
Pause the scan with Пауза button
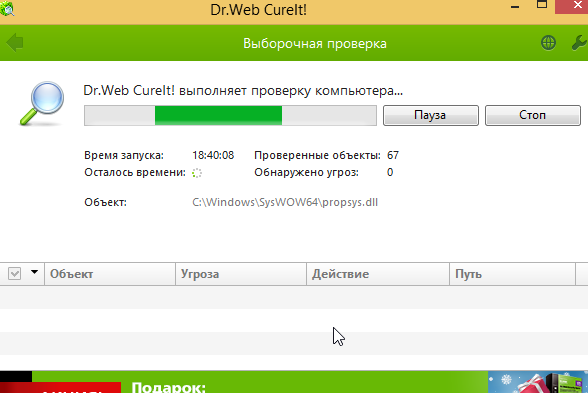[430, 115]
